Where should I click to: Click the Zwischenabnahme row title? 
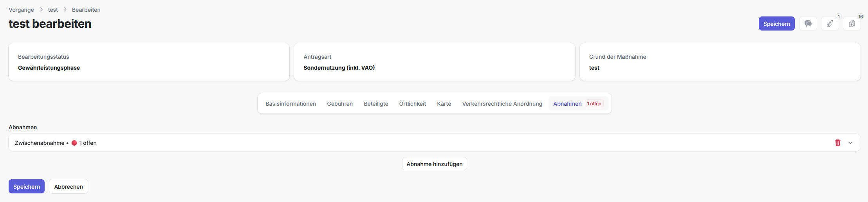tap(40, 143)
